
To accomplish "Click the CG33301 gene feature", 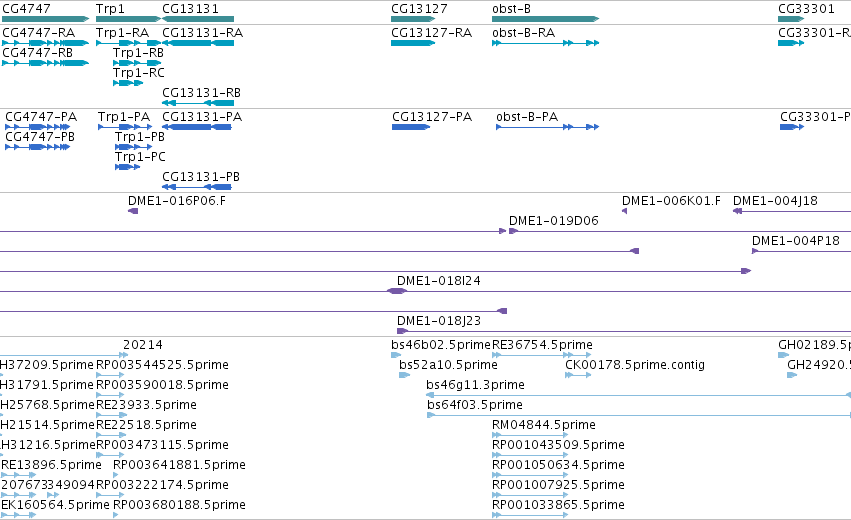I will [x=791, y=19].
